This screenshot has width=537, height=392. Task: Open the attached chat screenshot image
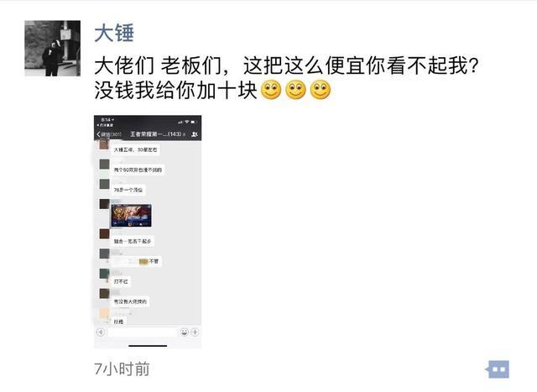(148, 232)
